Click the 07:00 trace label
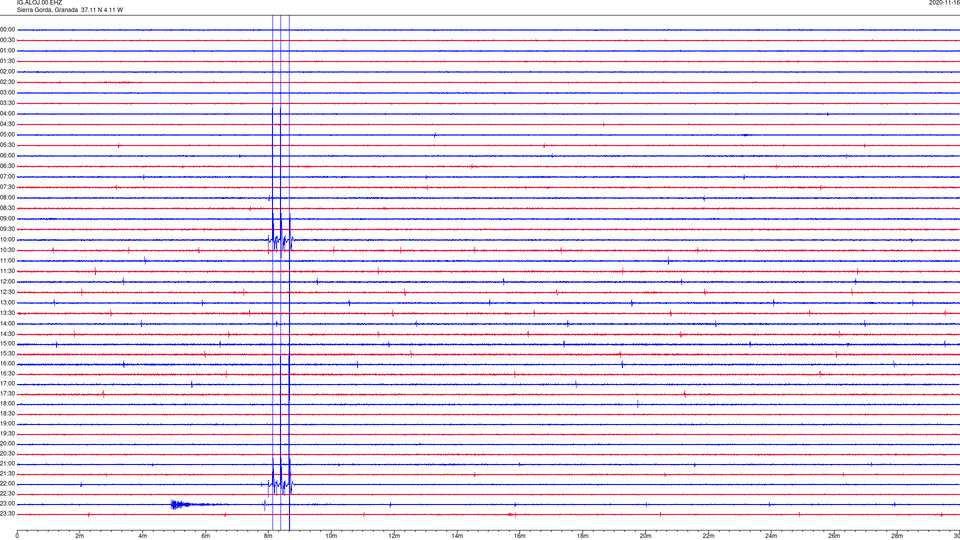This screenshot has height=540, width=960. 8,176
